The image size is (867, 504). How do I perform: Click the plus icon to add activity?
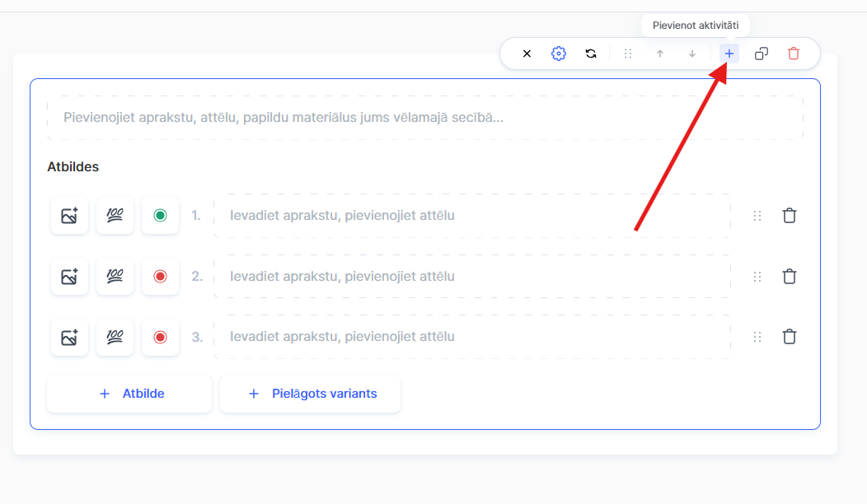click(729, 54)
